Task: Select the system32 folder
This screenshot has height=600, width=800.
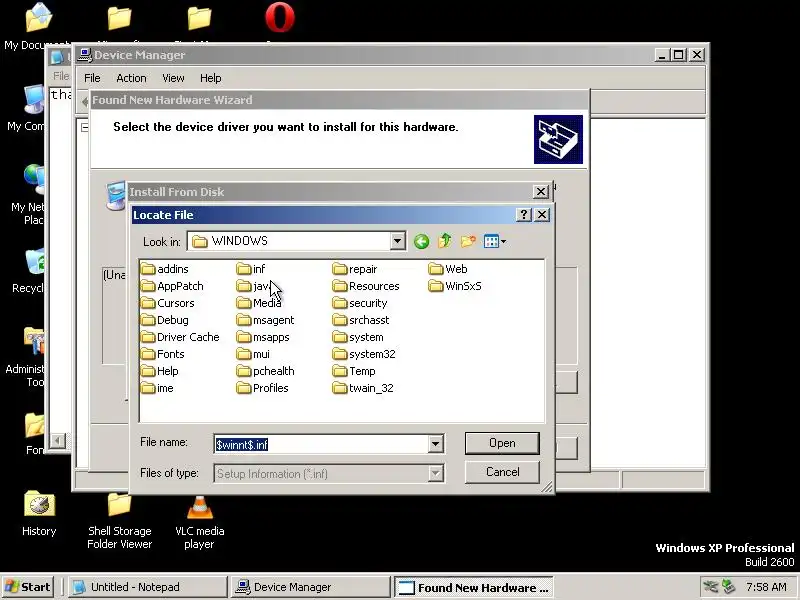Action: click(x=364, y=354)
